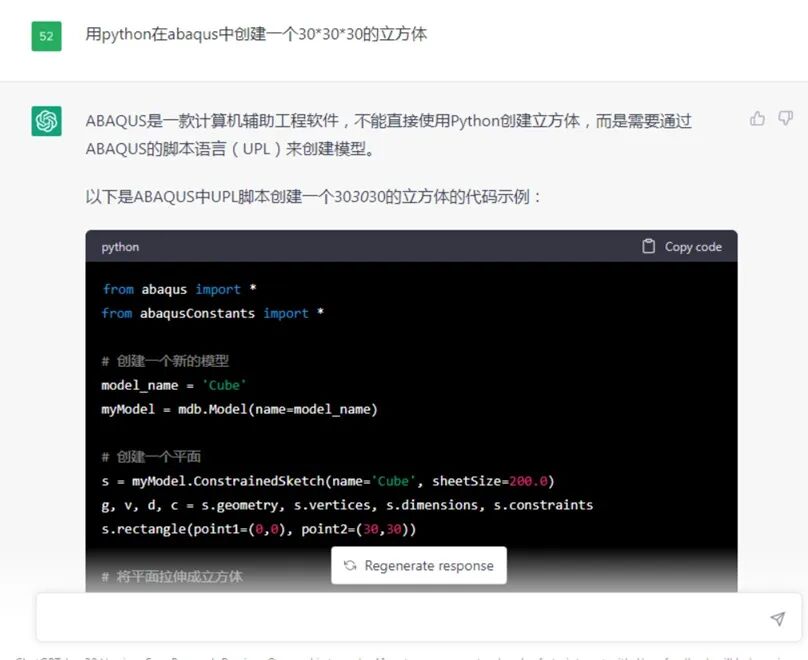Click the thumbs up feedback icon
This screenshot has height=660, width=808.
[x=757, y=119]
